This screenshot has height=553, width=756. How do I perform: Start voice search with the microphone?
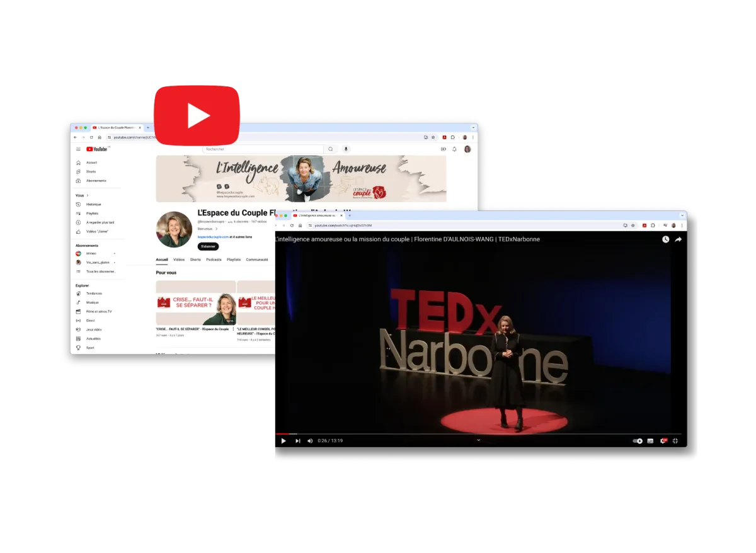coord(346,149)
